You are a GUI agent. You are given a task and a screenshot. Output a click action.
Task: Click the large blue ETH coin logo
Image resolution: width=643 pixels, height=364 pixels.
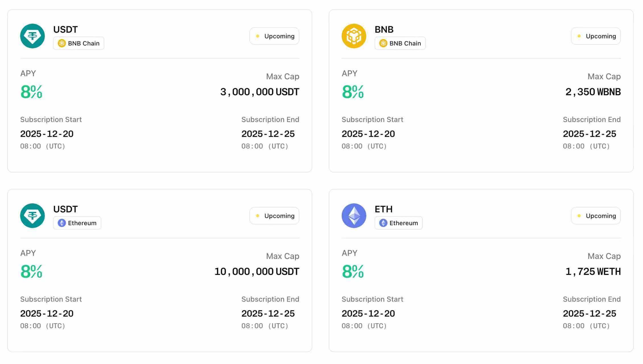[x=354, y=216]
